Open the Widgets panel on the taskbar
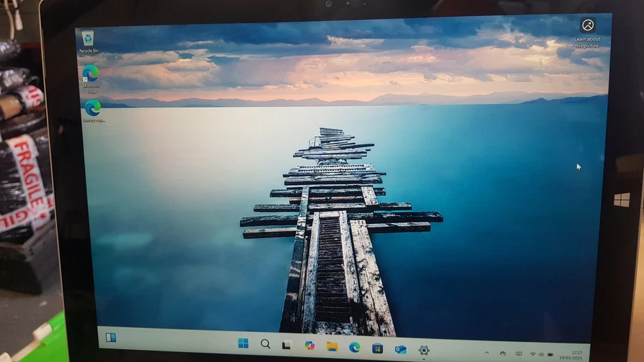Image resolution: width=644 pixels, height=362 pixels. pos(111,337)
